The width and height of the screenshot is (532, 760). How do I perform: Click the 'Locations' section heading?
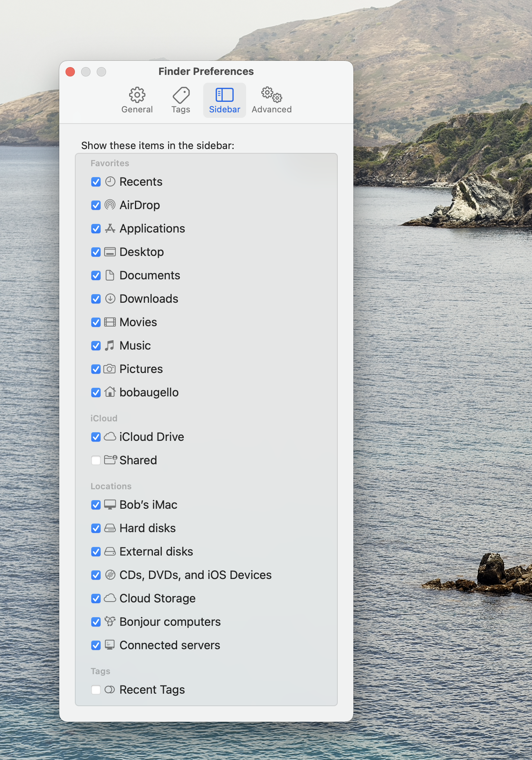point(111,486)
